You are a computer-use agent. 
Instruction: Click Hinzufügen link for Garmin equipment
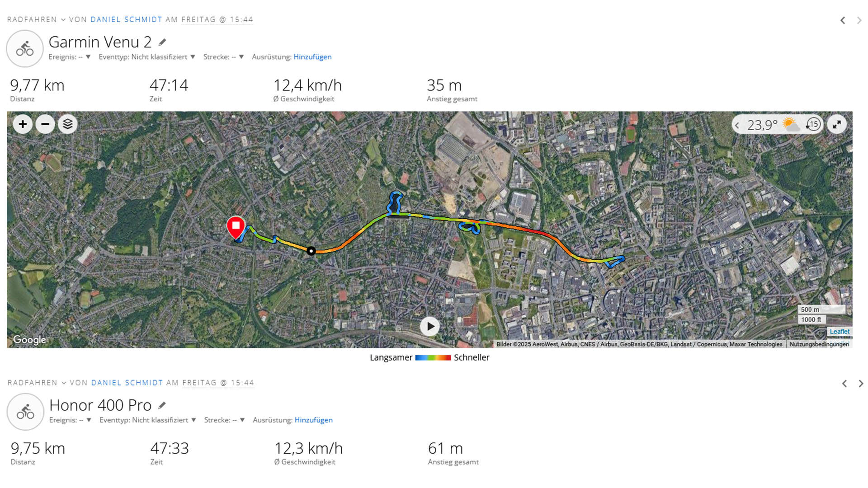(x=312, y=57)
